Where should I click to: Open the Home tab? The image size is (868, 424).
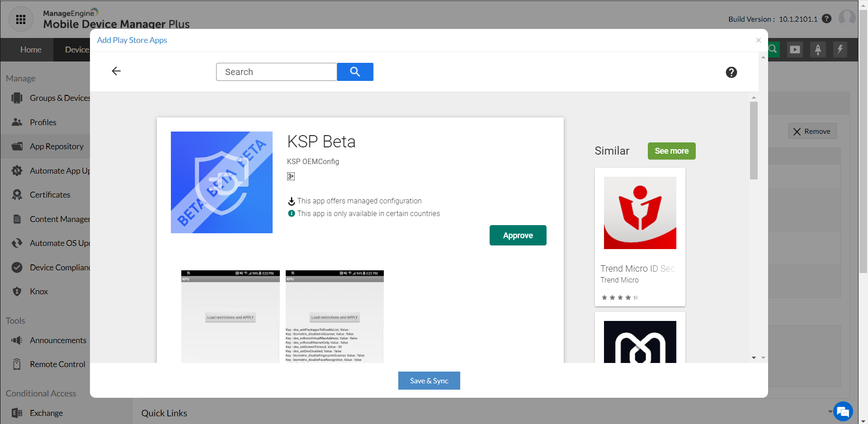click(31, 50)
